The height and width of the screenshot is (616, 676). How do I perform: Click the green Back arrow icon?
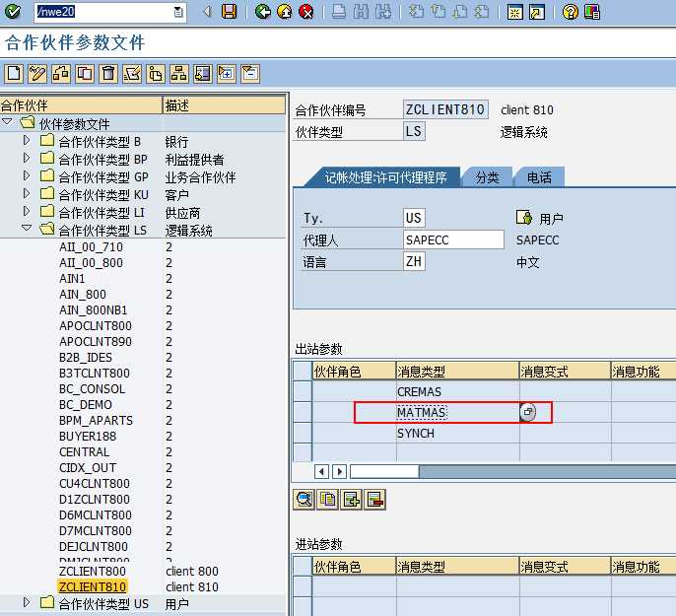tap(262, 12)
